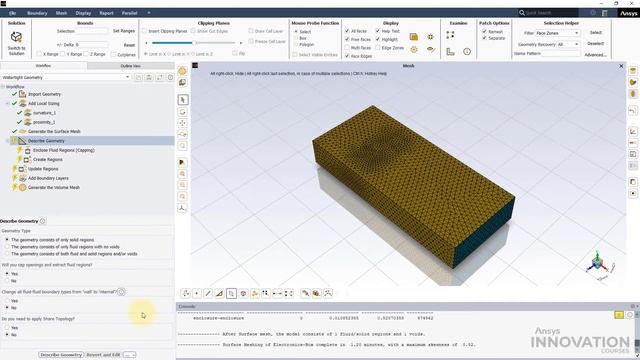The width and height of the screenshot is (640, 360).
Task: Click the edge selection filter icon in bottom toolbar
Action: point(208,293)
